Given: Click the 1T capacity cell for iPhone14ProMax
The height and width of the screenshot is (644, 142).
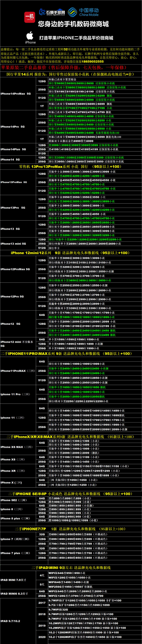Looking at the screenshot, I should tap(42, 106).
